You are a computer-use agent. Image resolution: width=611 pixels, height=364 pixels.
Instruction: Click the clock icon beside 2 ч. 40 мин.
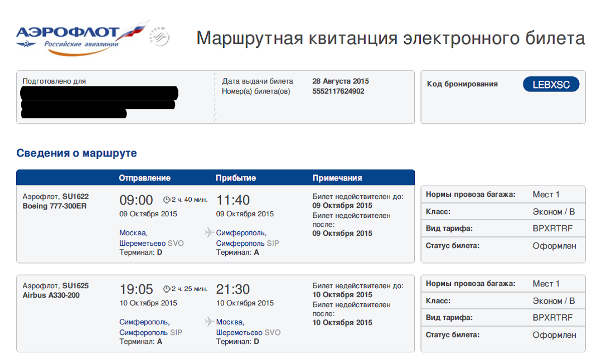point(166,200)
